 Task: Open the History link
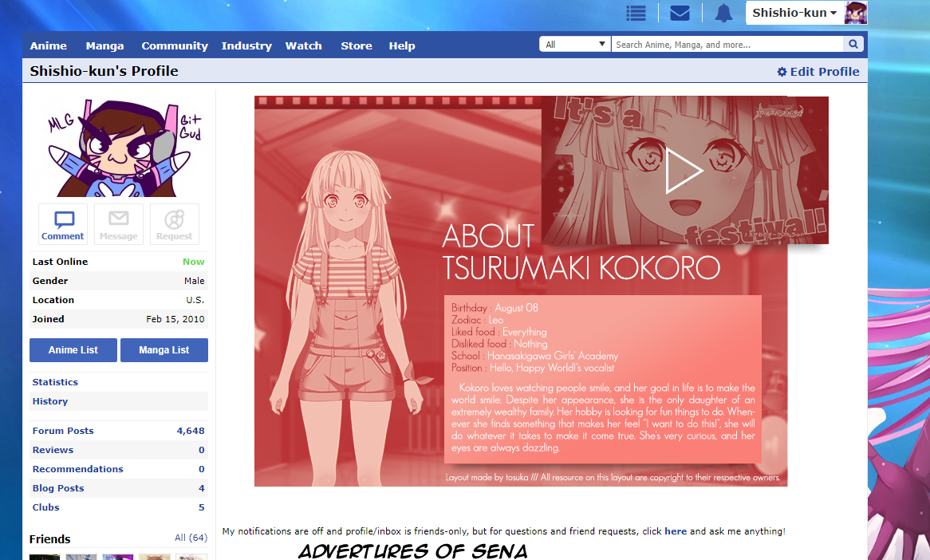tap(50, 401)
